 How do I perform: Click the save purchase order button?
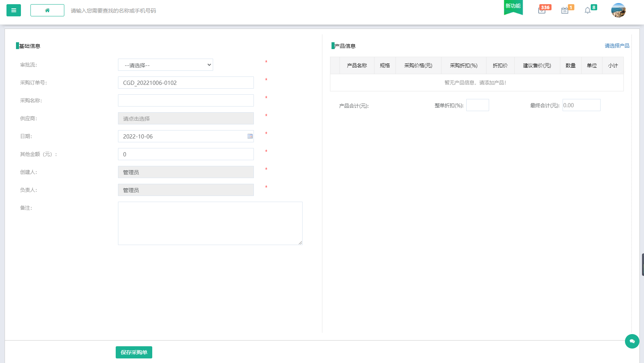(x=134, y=352)
